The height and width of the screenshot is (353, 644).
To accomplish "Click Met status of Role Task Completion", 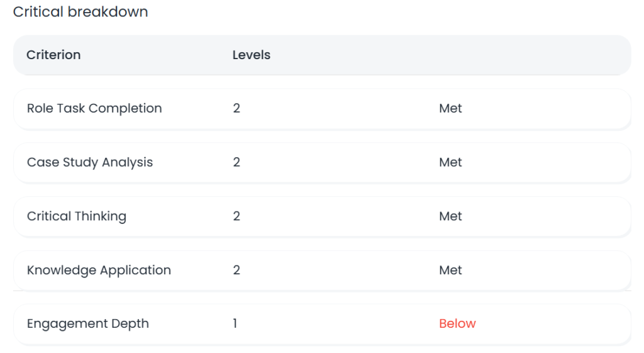I will 450,108.
